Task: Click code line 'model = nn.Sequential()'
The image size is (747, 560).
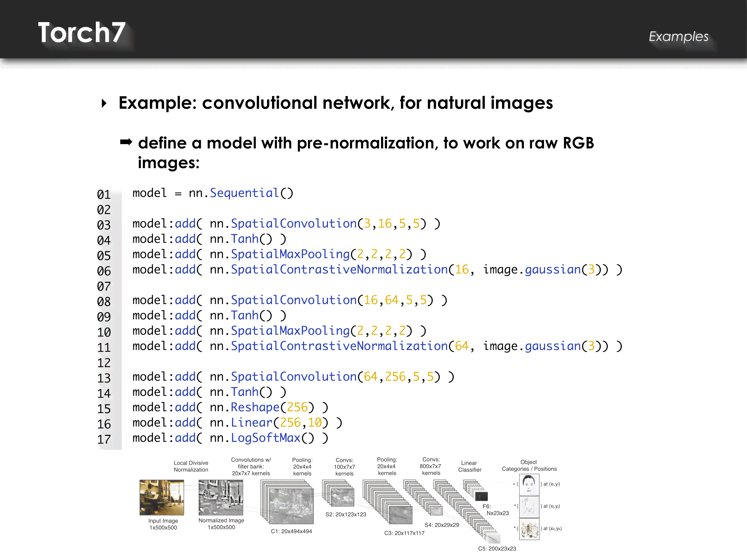Action: tap(213, 193)
